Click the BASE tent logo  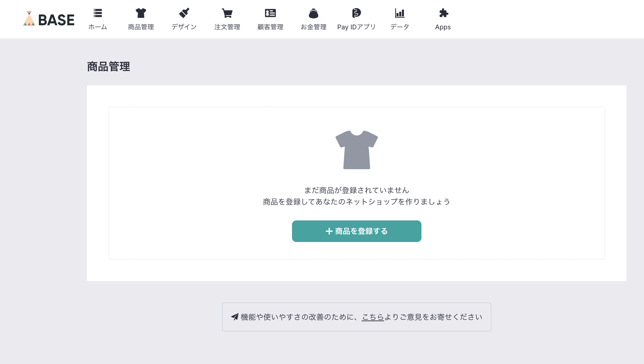29,19
